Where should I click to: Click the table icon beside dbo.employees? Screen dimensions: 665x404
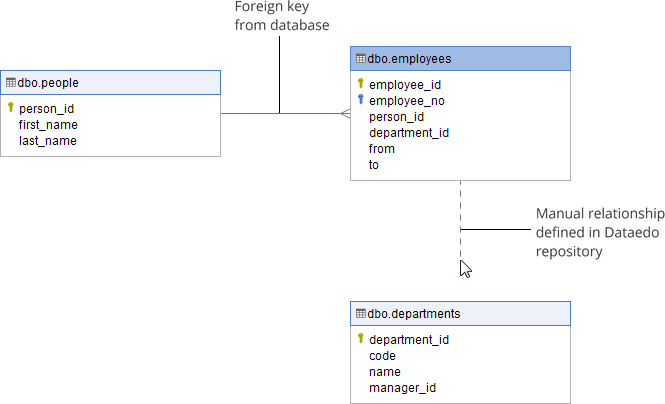[x=361, y=59]
